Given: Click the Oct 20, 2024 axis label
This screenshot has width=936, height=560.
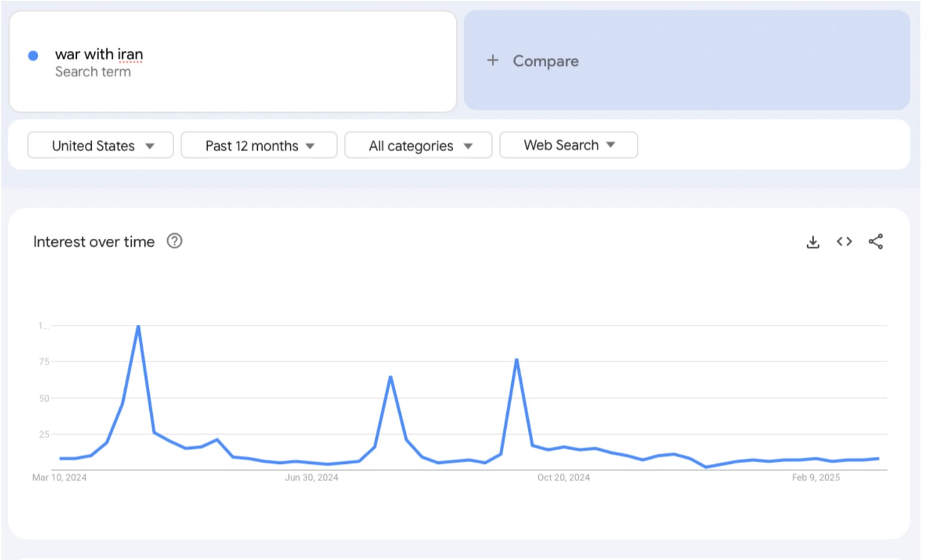Looking at the screenshot, I should click(x=564, y=478).
